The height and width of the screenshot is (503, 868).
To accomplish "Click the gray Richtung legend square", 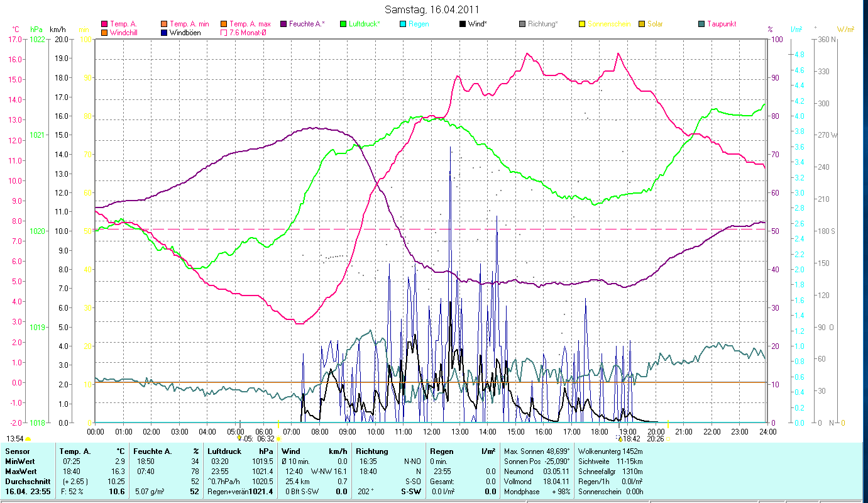I will (x=522, y=25).
